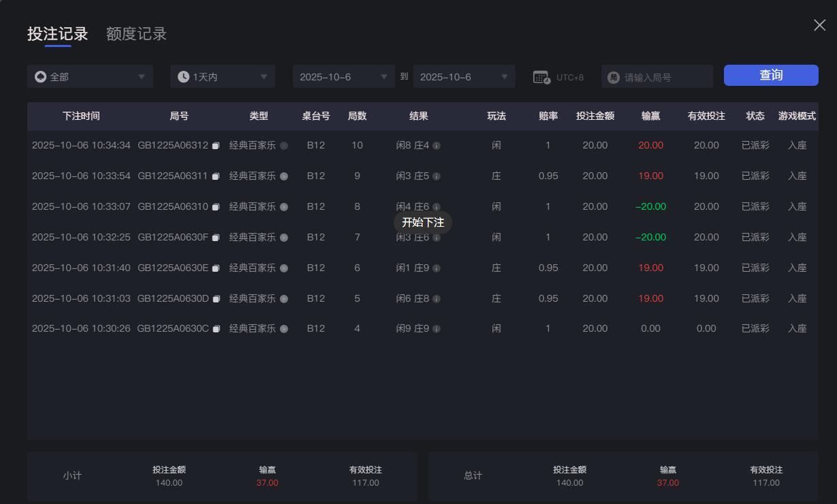Screen dimensions: 837x504
Task: Open the game type dropdown showing 全部
Action: pyautogui.click(x=90, y=76)
